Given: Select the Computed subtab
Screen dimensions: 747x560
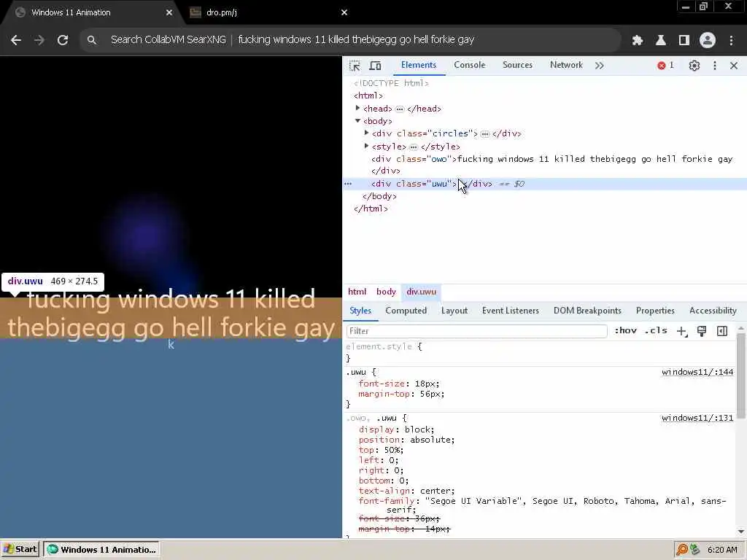Looking at the screenshot, I should [x=406, y=311].
